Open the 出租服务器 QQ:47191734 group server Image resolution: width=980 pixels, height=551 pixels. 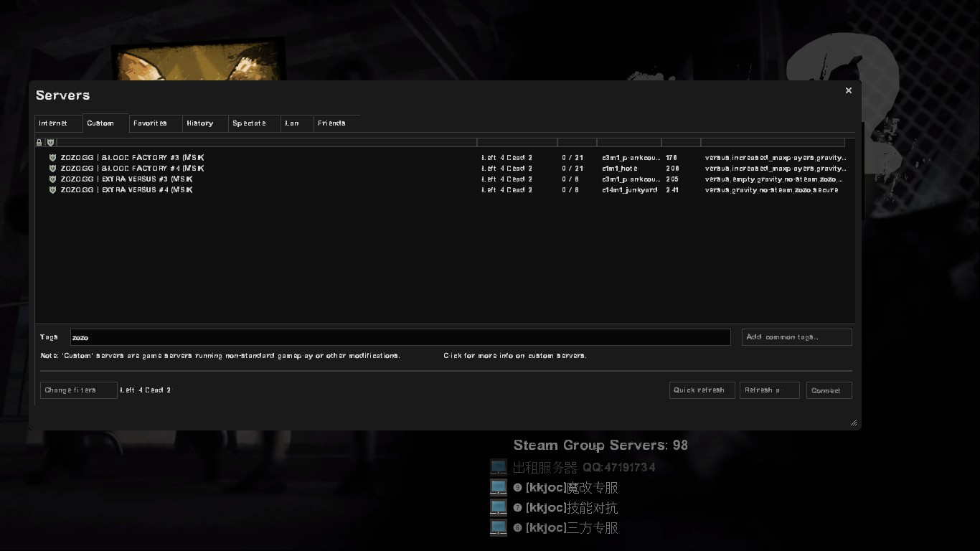pyautogui.click(x=584, y=468)
